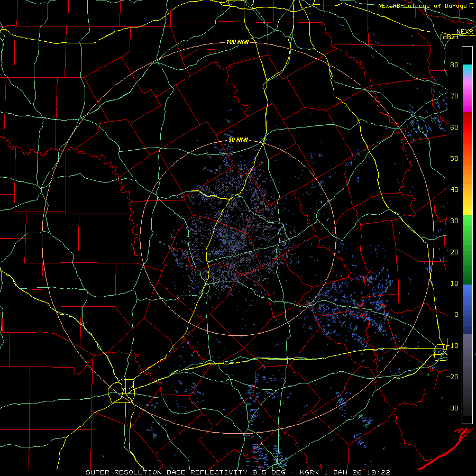Click the 60 value on the dBZ scale
The image size is (476, 476).
(454, 127)
